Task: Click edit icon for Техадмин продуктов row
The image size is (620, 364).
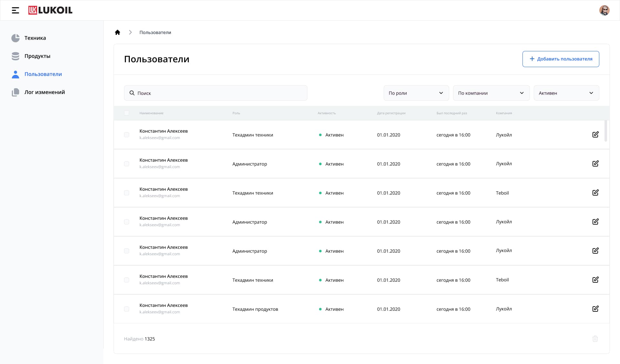Action: coord(595,309)
